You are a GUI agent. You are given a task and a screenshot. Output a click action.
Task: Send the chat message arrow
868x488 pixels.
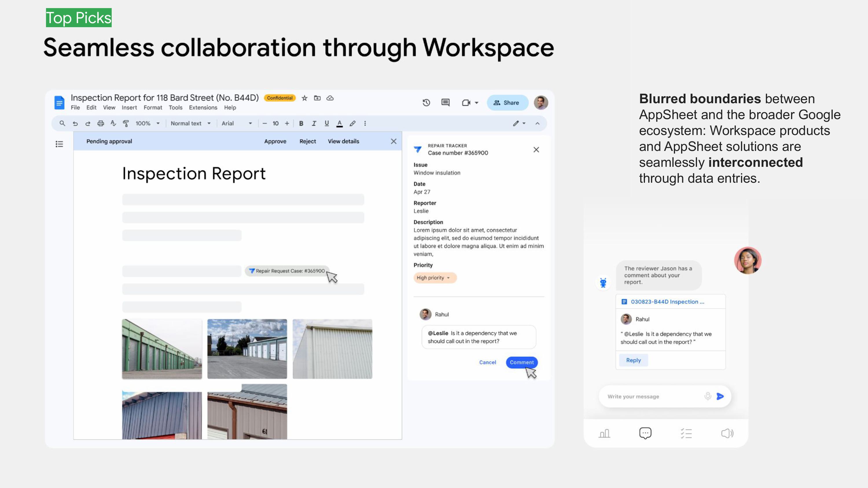[720, 396]
